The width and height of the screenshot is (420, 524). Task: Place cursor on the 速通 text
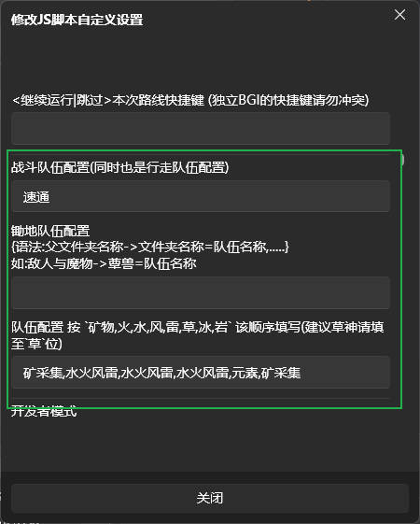click(x=36, y=197)
